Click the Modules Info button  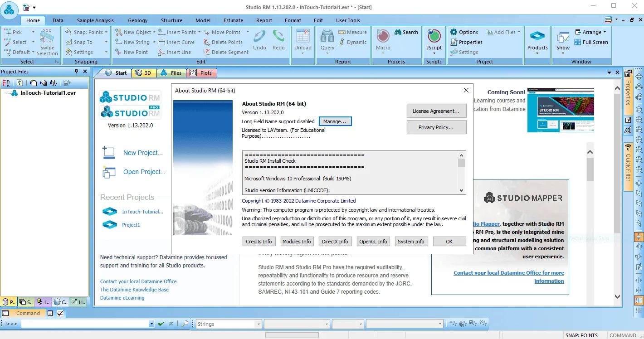(297, 242)
